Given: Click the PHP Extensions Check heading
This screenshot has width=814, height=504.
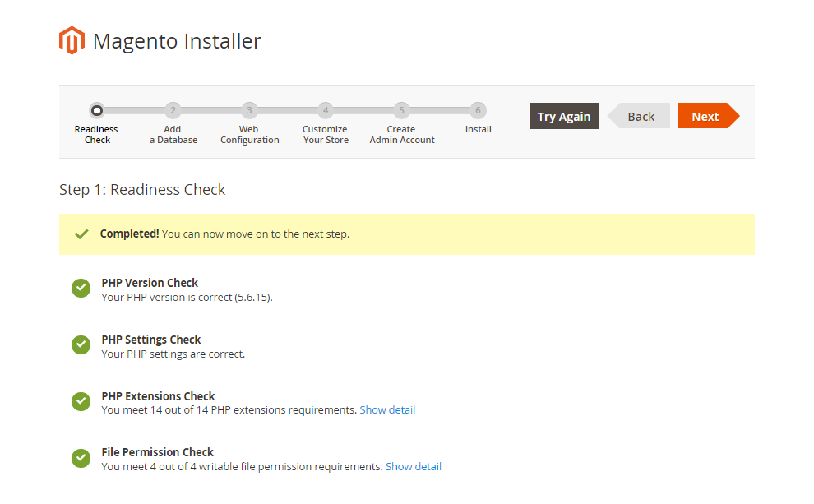Looking at the screenshot, I should (x=158, y=396).
